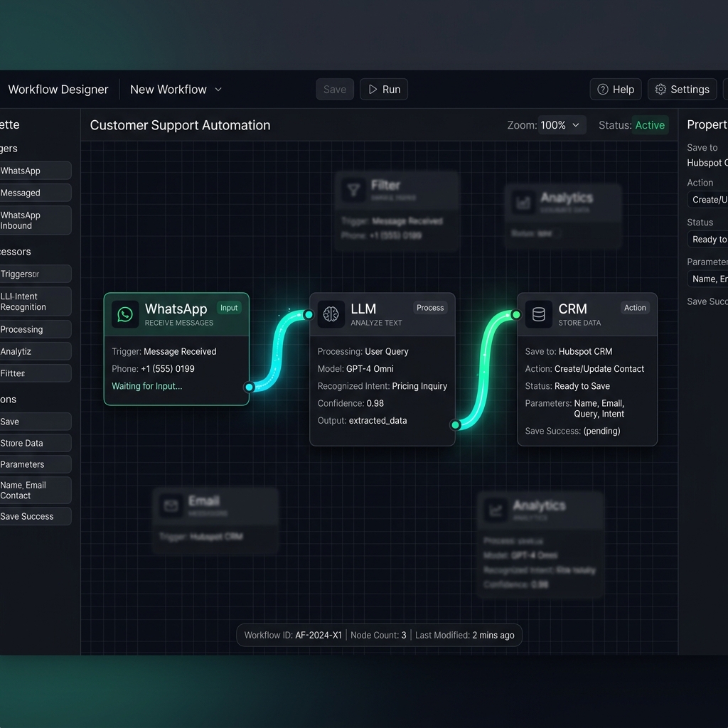This screenshot has height=728, width=728.
Task: Click Node Count: 3 in footer
Action: (x=378, y=635)
